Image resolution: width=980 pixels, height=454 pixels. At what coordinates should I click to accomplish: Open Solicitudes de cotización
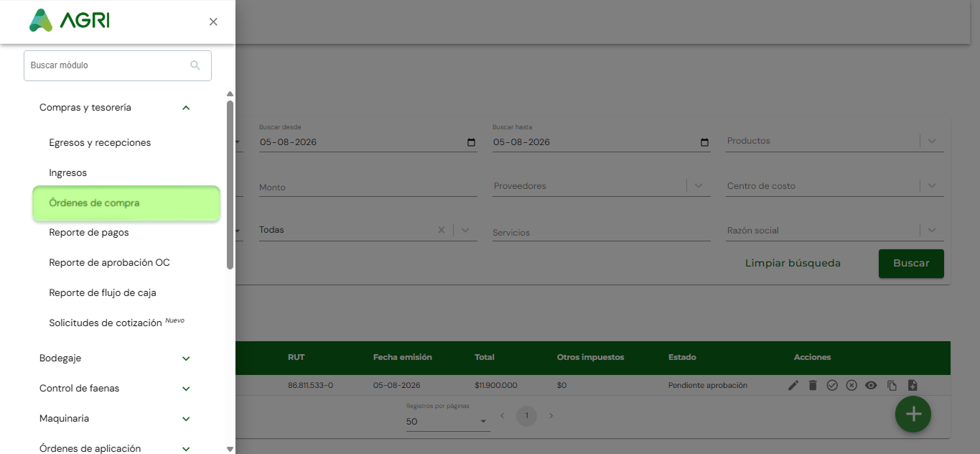click(x=106, y=323)
